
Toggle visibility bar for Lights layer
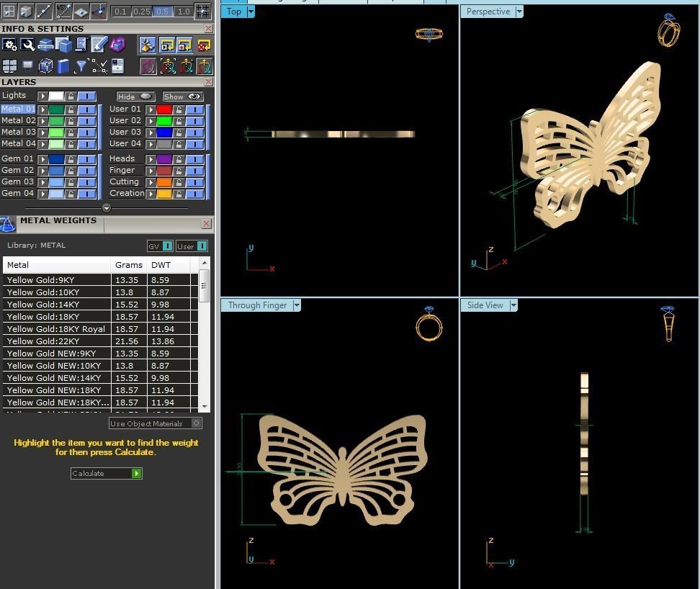point(86,96)
